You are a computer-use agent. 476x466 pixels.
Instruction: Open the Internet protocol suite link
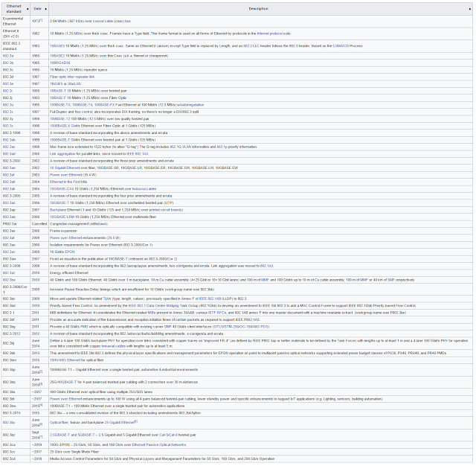274,33
